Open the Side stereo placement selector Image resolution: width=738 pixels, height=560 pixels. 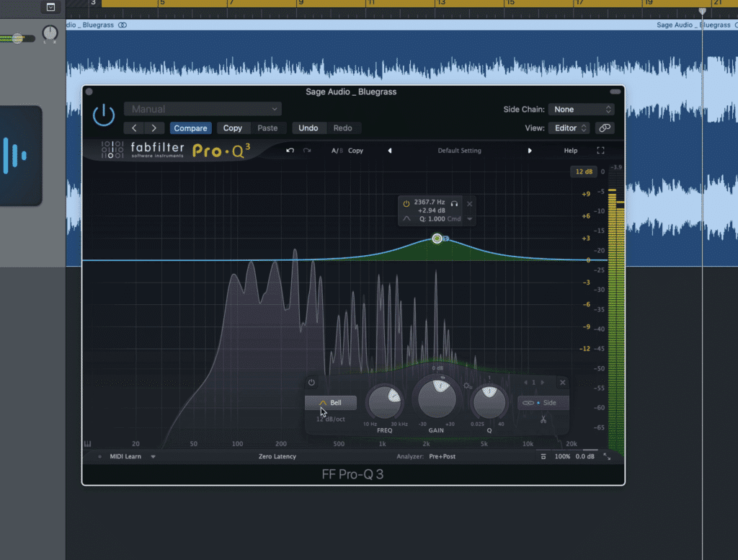coord(543,403)
